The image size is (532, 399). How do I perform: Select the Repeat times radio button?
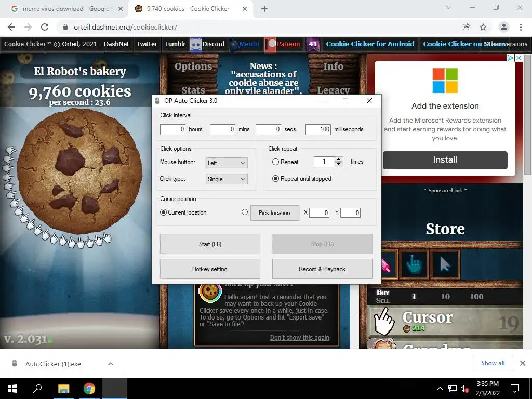[275, 162]
